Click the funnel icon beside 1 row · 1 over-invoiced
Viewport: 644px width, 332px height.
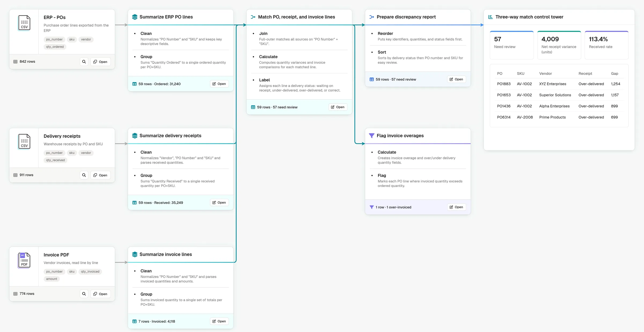coord(372,207)
